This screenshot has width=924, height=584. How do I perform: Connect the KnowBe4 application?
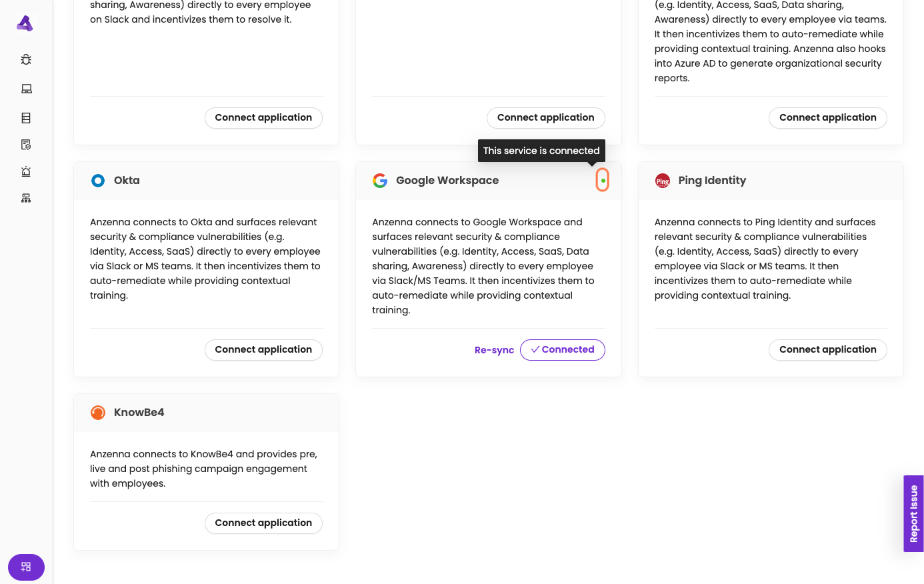263,523
